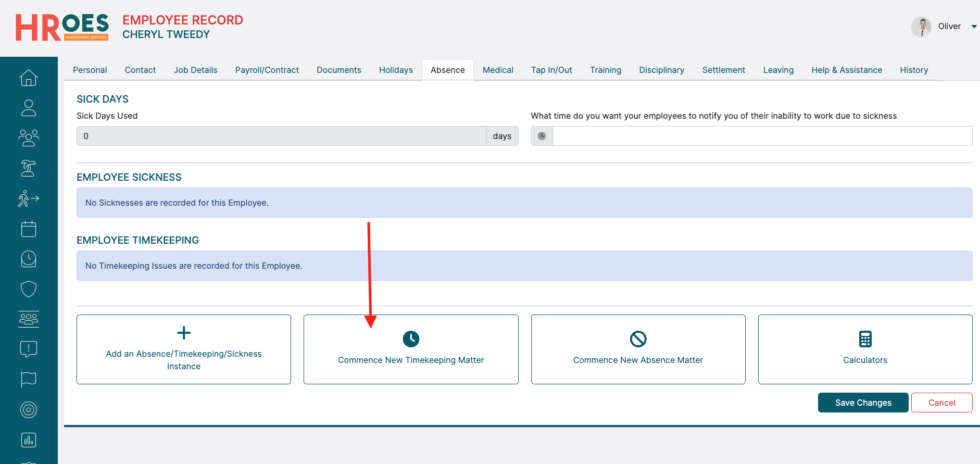Click the single employee profile sidebar icon
The image size is (980, 464).
click(29, 108)
